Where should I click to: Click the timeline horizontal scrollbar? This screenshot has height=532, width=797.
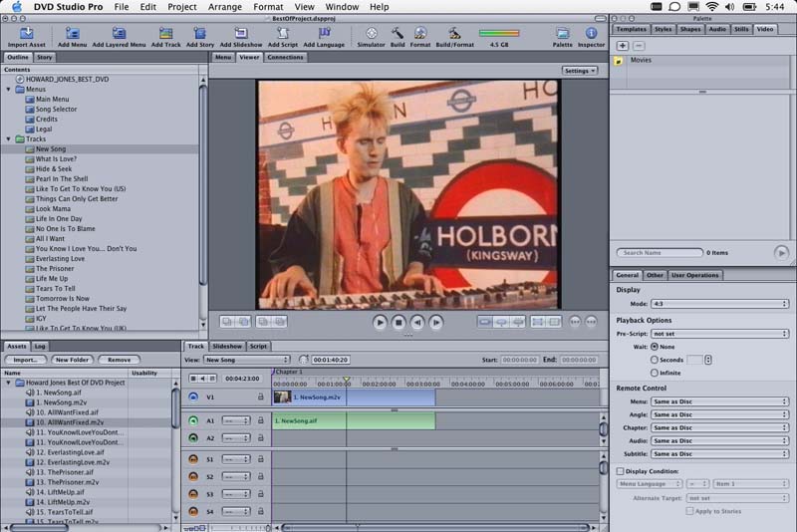pos(435,528)
